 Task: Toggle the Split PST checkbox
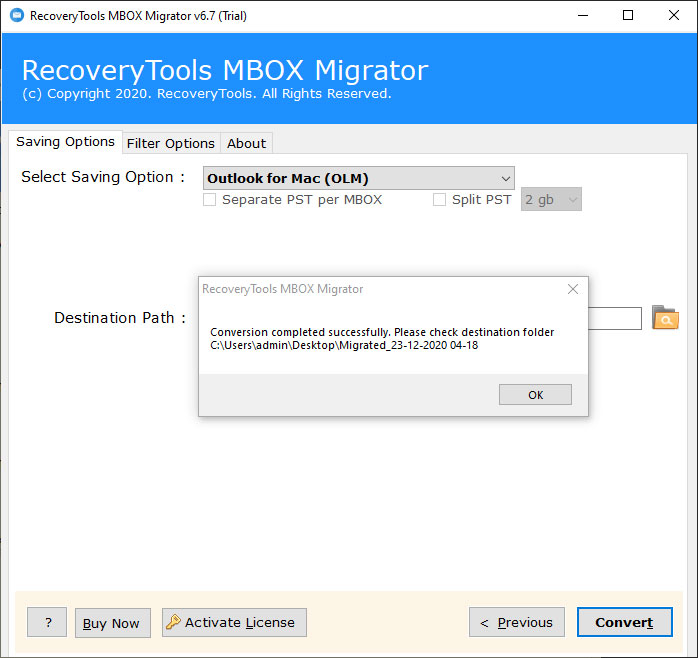[439, 199]
